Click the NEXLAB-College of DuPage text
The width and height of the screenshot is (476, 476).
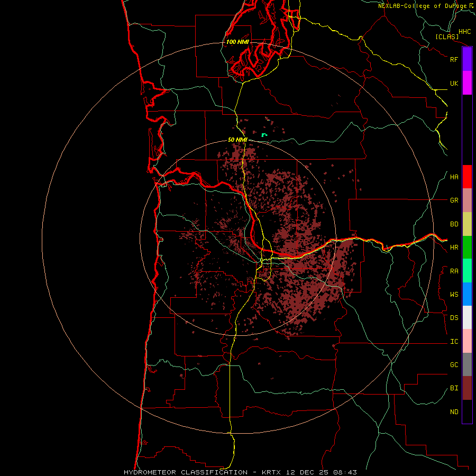point(422,6)
